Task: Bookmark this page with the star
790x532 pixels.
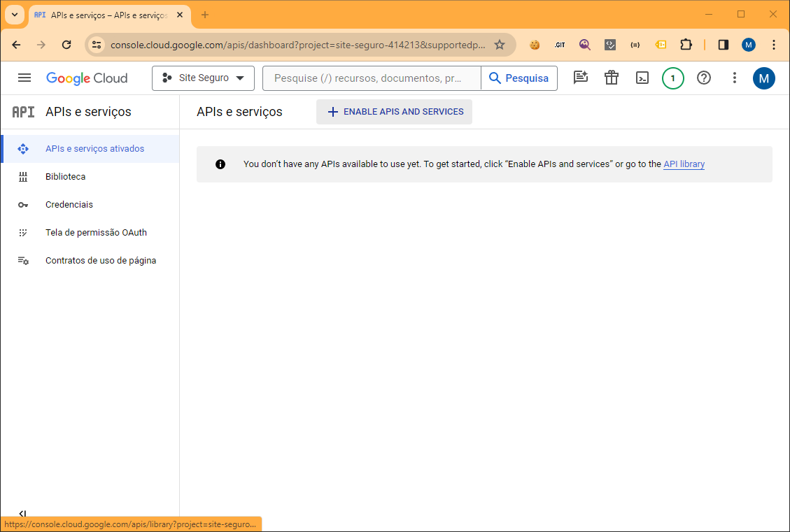Action: click(500, 45)
